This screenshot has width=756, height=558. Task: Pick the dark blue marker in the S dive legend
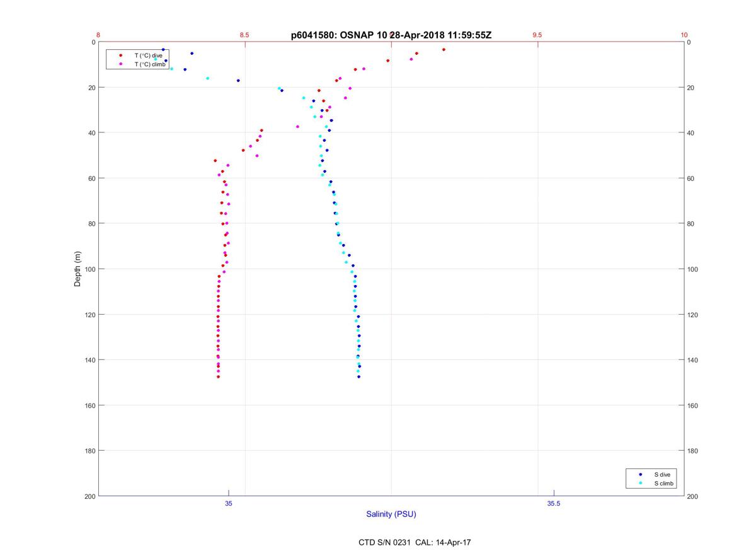click(x=640, y=474)
